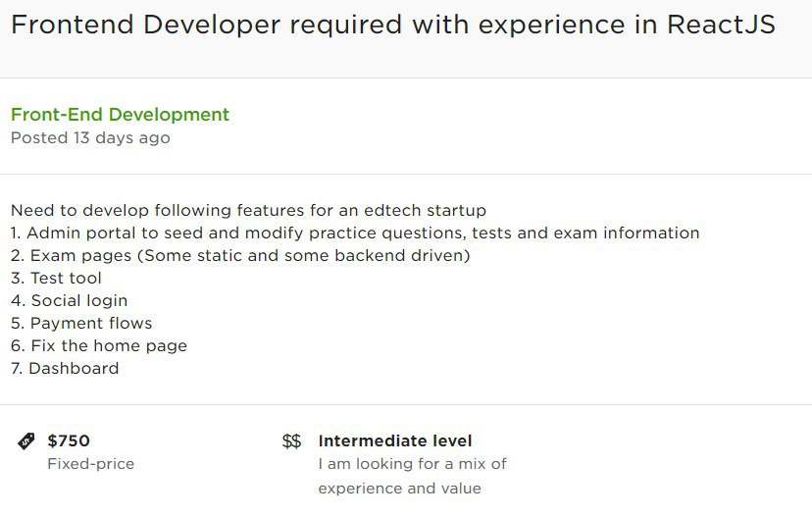The image size is (812, 517).
Task: Click the Intermediate level heading
Action: (395, 440)
